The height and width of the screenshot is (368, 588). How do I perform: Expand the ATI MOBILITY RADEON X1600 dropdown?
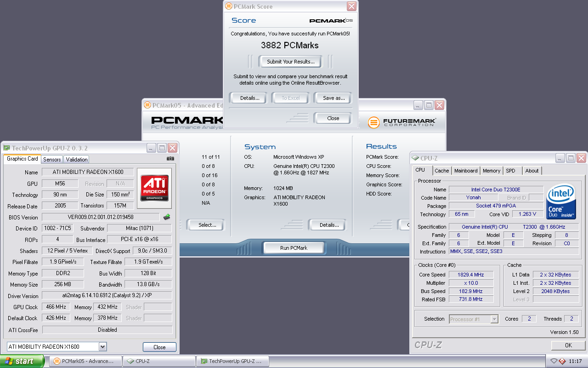(102, 347)
